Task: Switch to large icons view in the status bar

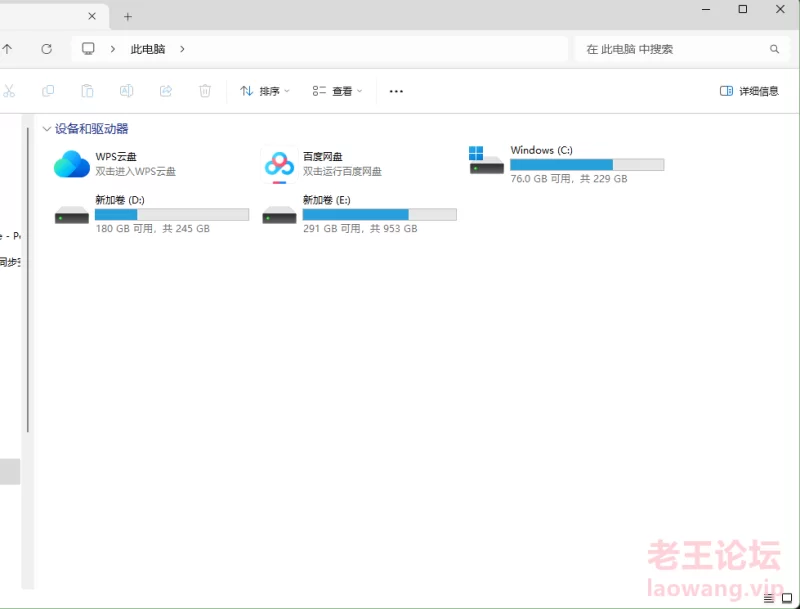Action: click(x=787, y=598)
